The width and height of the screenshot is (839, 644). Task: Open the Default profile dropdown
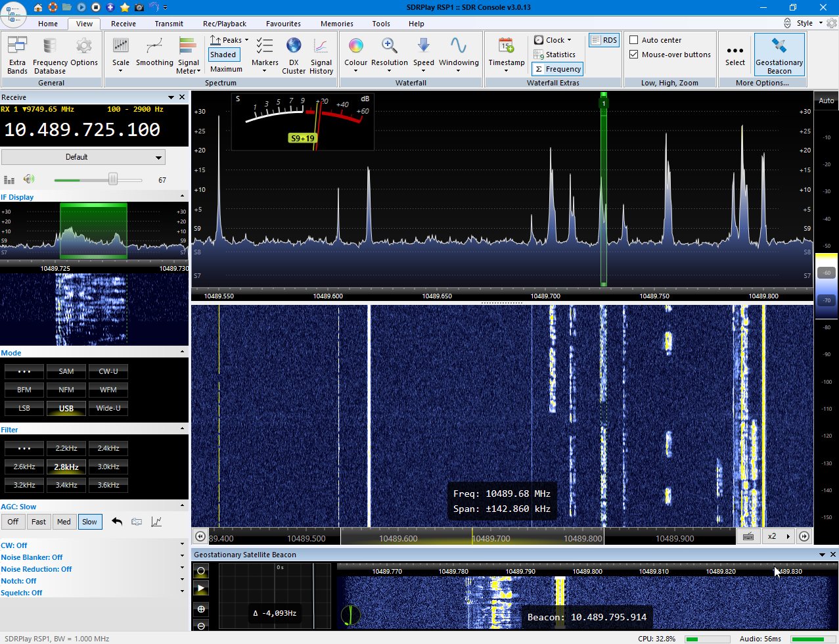click(x=83, y=157)
